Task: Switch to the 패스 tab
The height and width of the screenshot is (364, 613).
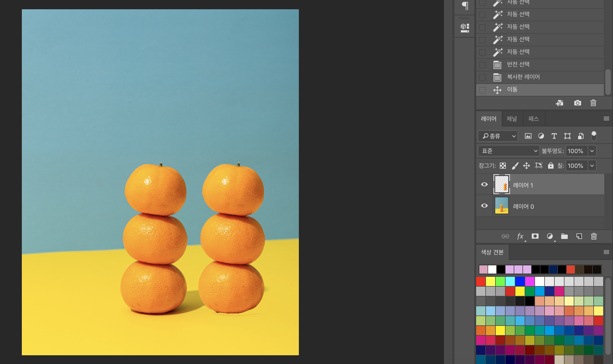Action: (x=533, y=119)
